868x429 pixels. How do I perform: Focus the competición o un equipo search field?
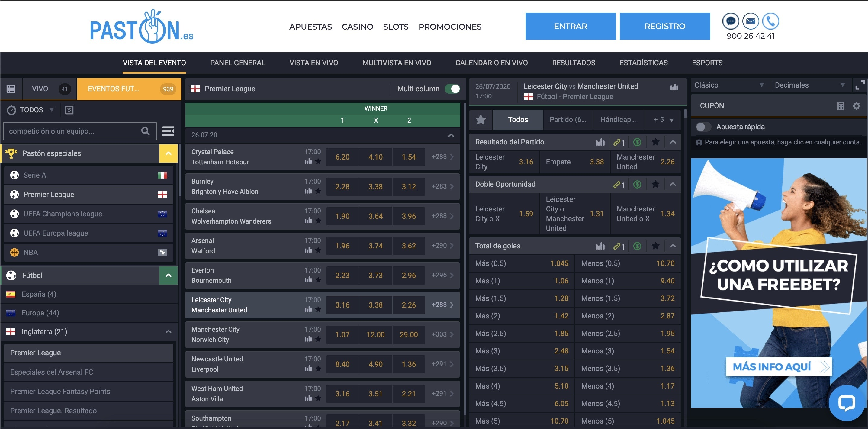click(80, 131)
